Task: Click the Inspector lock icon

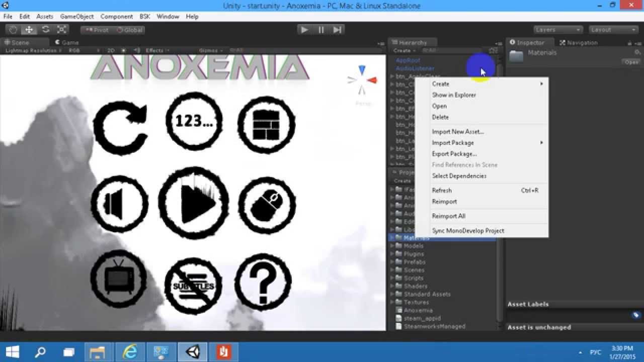Action: 630,43
